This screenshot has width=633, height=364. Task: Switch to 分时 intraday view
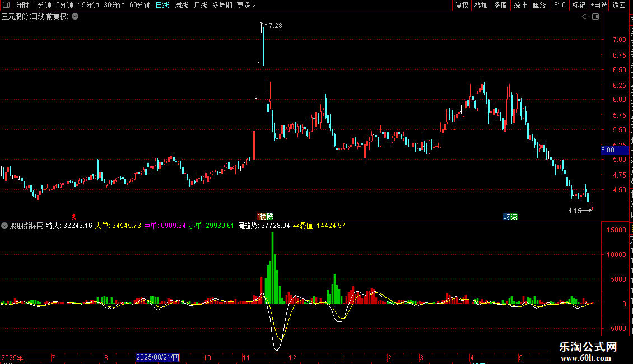click(x=22, y=5)
